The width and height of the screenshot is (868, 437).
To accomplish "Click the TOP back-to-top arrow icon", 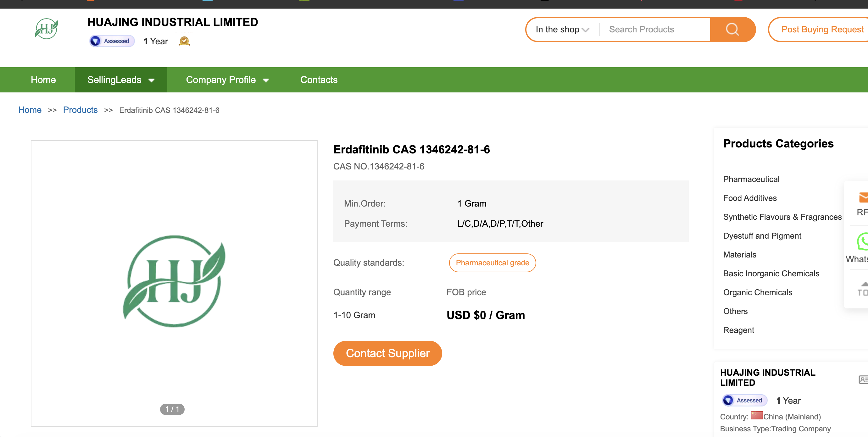I will 863,289.
